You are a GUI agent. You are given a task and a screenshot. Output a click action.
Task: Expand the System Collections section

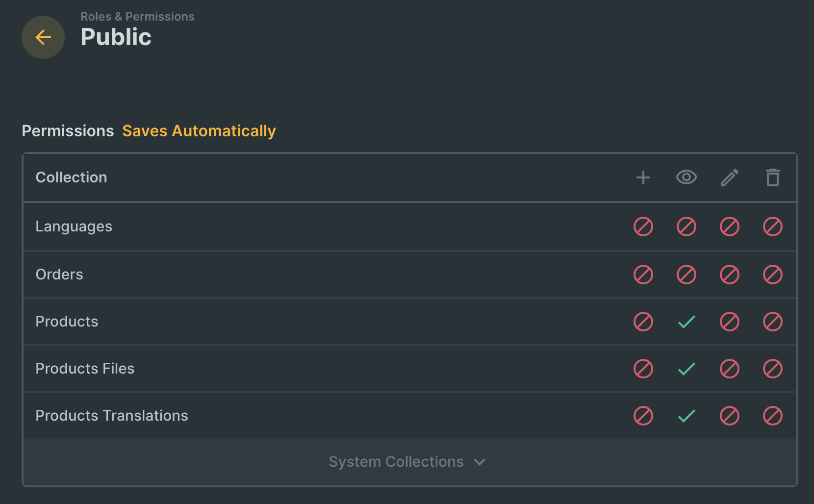click(x=410, y=462)
